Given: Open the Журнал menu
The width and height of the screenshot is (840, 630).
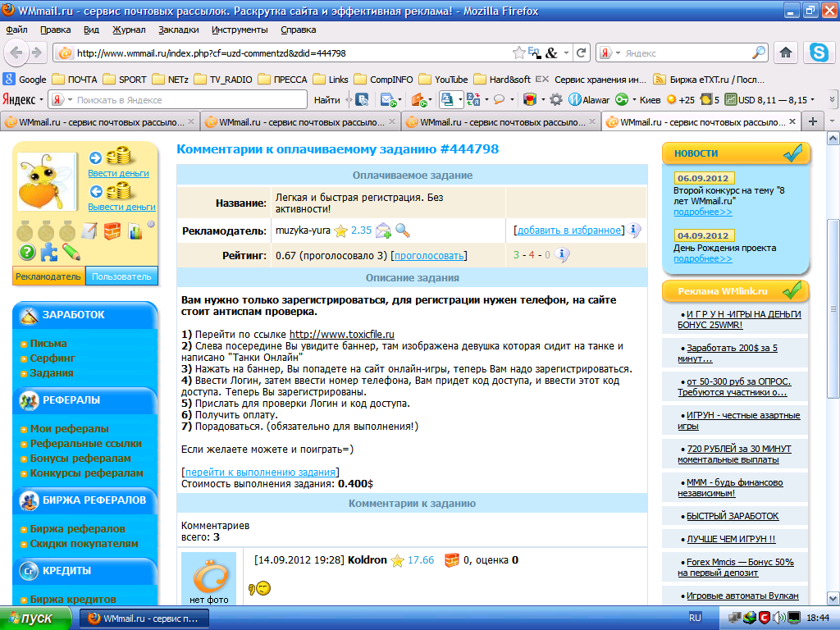Looking at the screenshot, I should pyautogui.click(x=129, y=30).
